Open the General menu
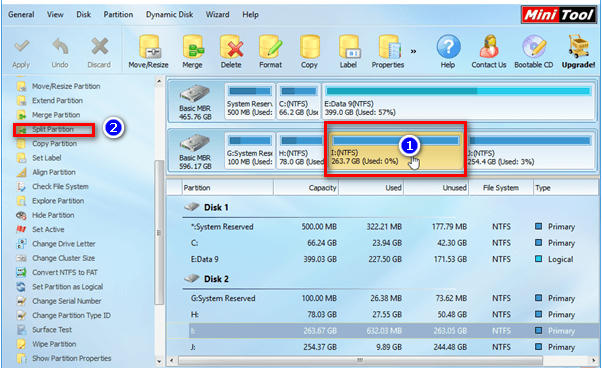This screenshot has height=368, width=602. click(21, 15)
